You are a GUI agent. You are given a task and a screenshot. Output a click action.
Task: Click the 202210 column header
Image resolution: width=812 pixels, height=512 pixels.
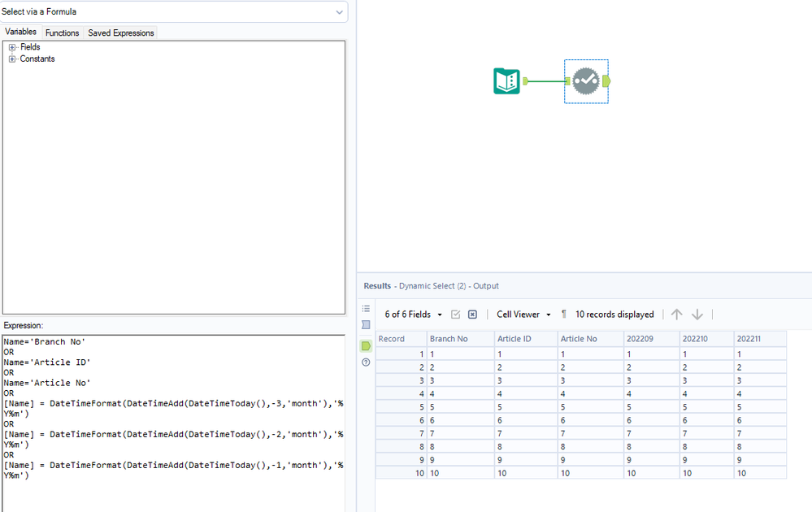pyautogui.click(x=706, y=339)
